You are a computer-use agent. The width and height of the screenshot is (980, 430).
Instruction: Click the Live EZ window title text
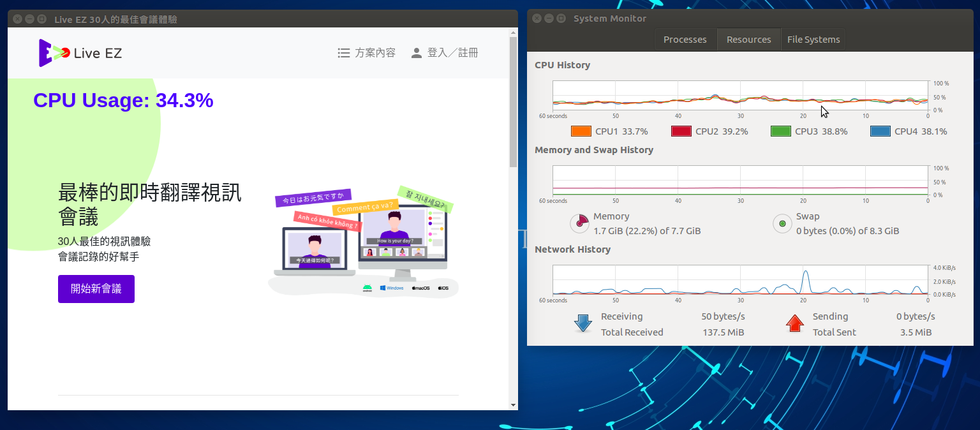click(115, 19)
